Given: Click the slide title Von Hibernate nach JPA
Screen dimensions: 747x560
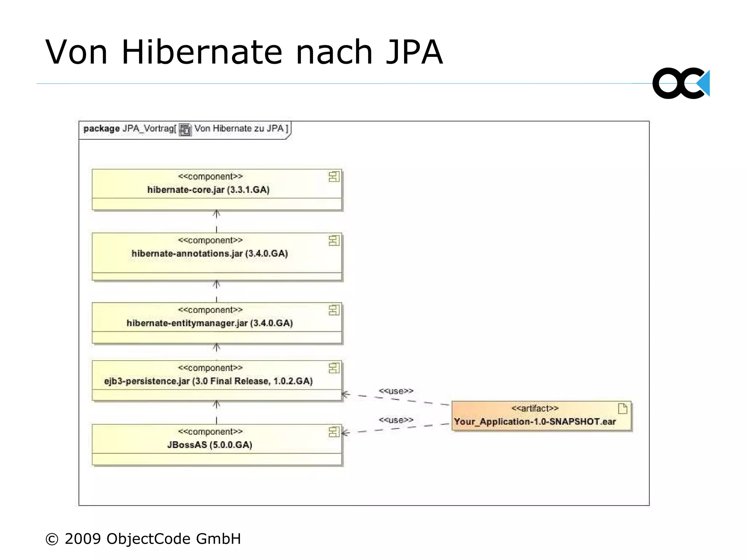Looking at the screenshot, I should click(x=244, y=52).
